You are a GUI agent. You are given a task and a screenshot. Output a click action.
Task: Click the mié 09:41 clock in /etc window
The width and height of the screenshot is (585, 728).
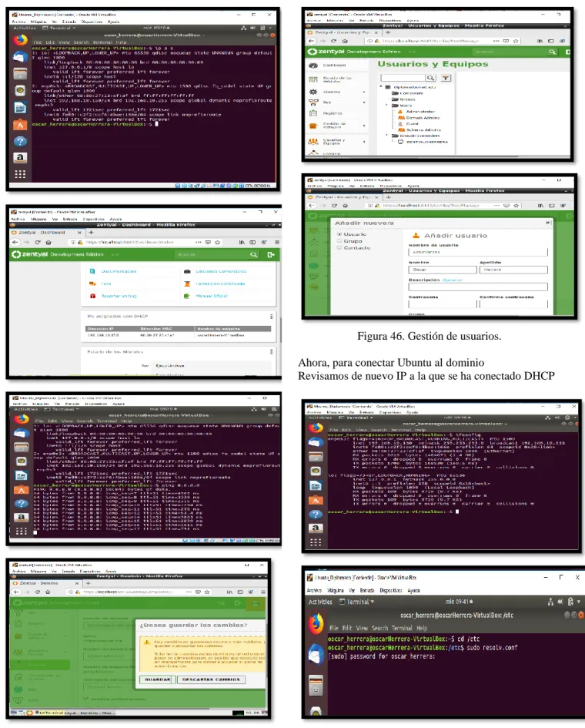(x=458, y=602)
